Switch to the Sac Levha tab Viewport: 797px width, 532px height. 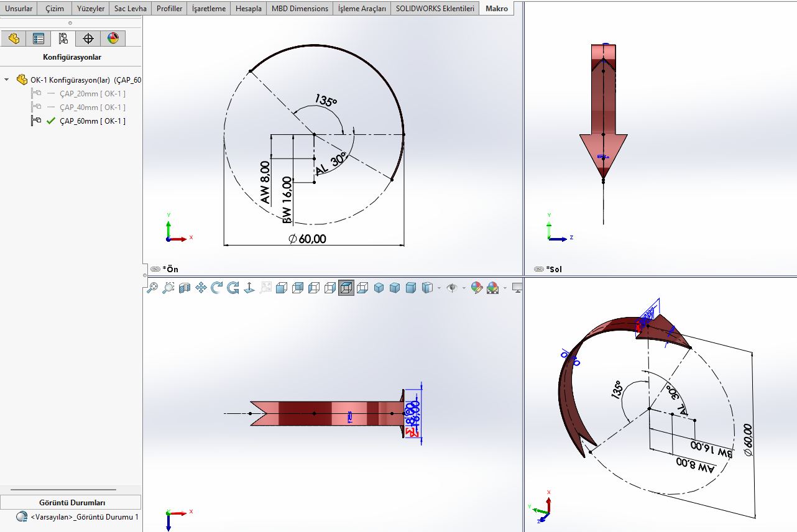pos(131,9)
